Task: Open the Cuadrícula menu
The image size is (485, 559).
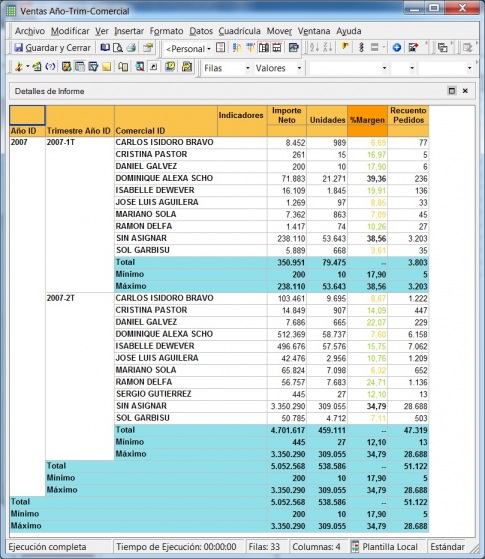Action: [x=240, y=31]
